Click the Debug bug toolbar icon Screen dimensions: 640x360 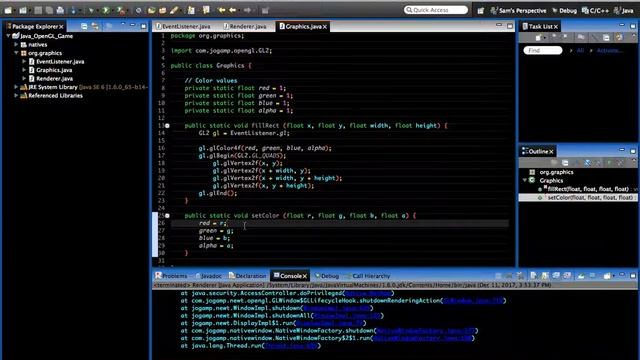point(92,10)
